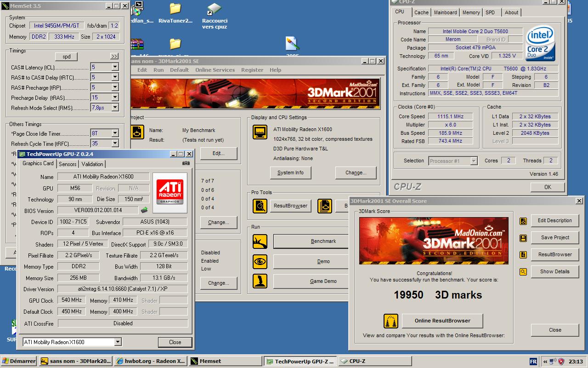
Task: Switch to the Cache tab in CPU-Z
Action: pos(421,13)
